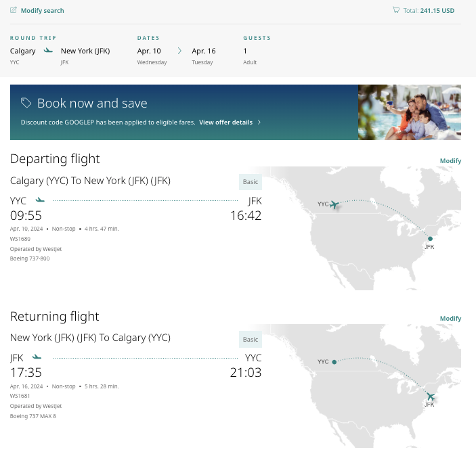The height and width of the screenshot is (454, 476).
Task: Click the family vacation promo image
Action: pos(409,112)
